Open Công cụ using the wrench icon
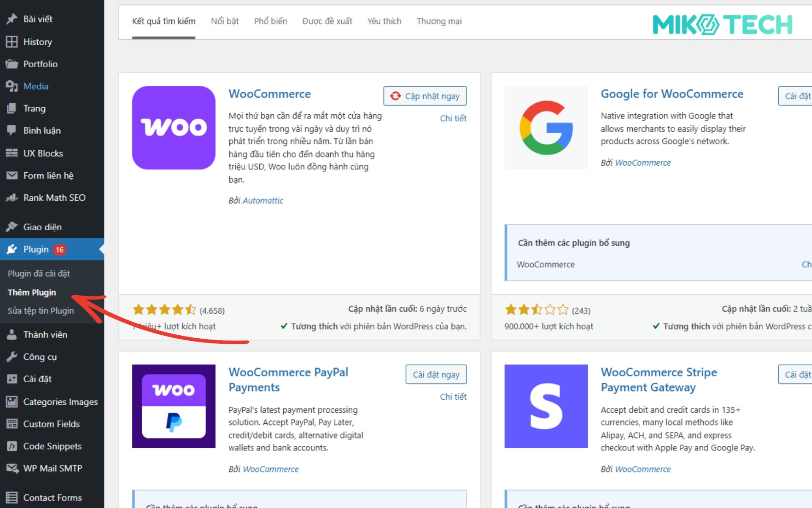812x508 pixels. coord(11,357)
